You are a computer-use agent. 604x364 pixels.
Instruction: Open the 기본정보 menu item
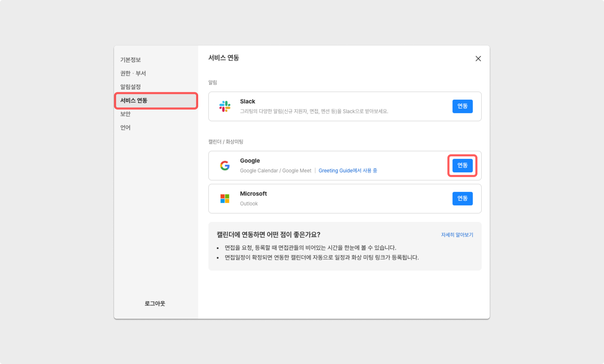tap(130, 60)
